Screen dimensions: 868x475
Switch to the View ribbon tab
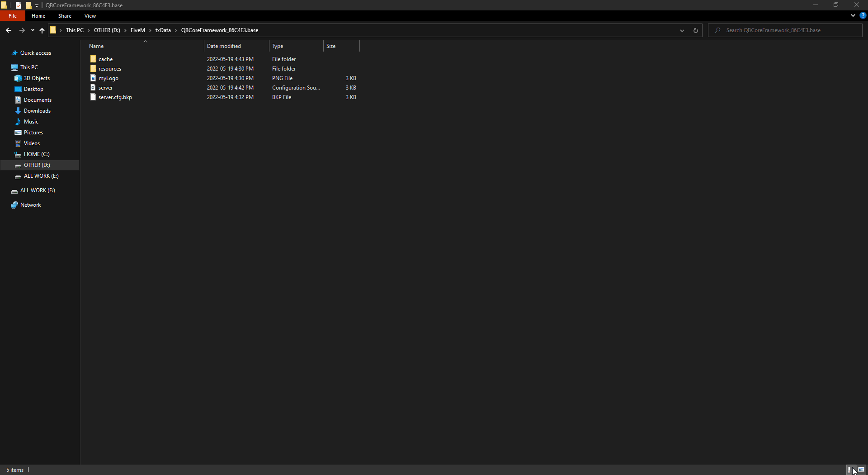(90, 16)
